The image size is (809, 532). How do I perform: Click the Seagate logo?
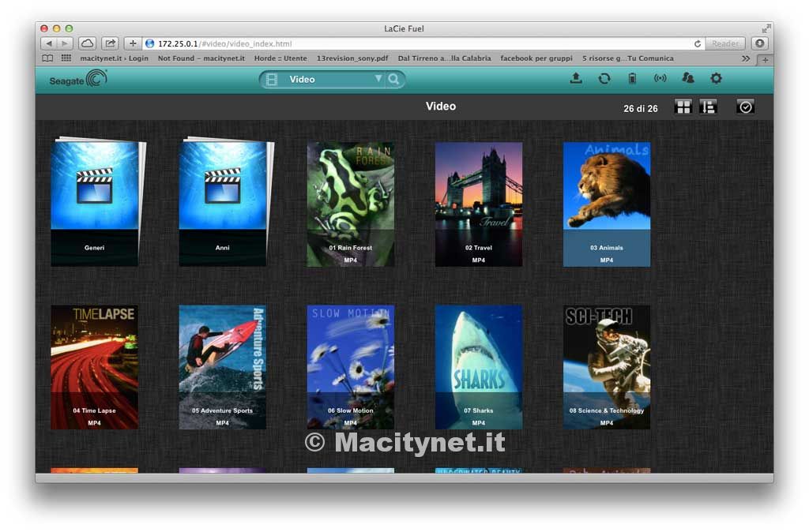(x=78, y=79)
